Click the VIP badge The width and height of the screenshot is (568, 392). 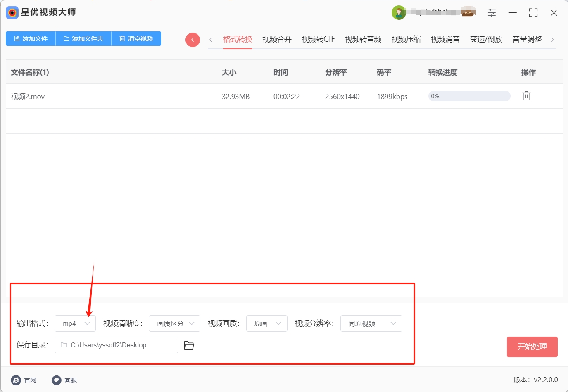click(468, 12)
